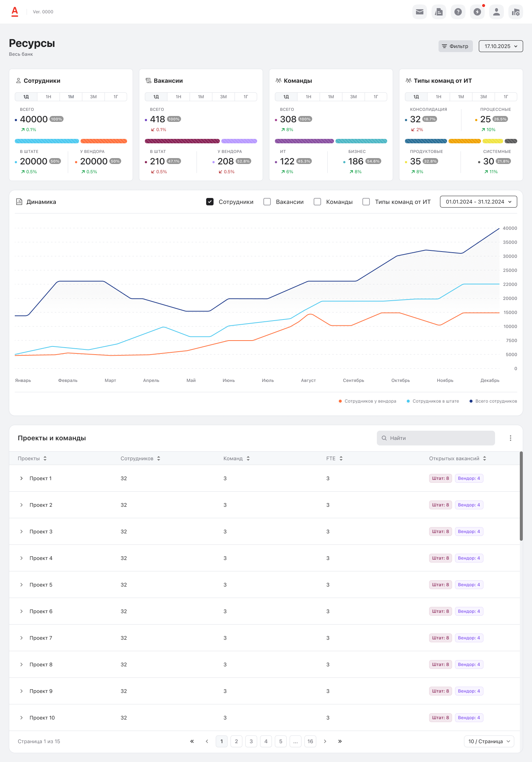Check the Типы команд от ИТ checkbox
The width and height of the screenshot is (532, 762).
[x=366, y=202]
